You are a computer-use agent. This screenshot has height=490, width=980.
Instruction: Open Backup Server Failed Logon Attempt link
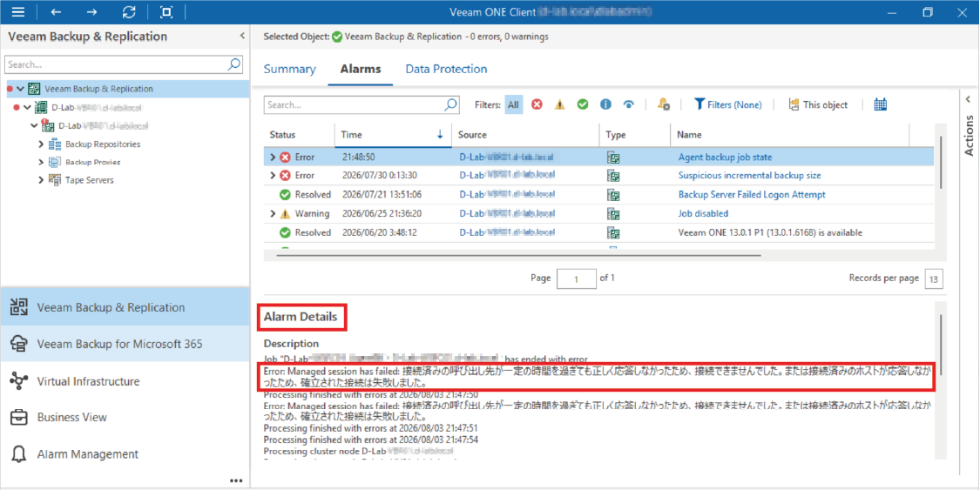(x=752, y=195)
